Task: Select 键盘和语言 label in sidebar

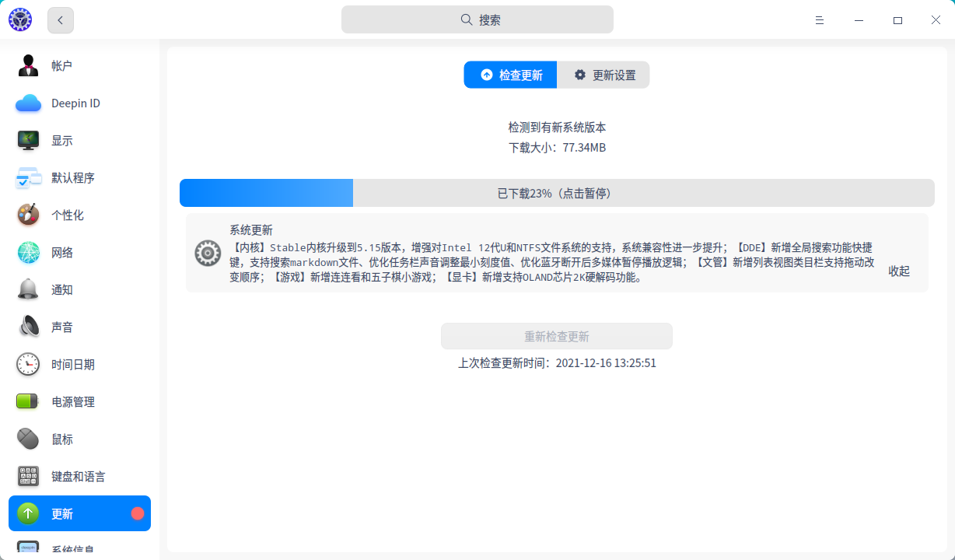Action: (79, 477)
